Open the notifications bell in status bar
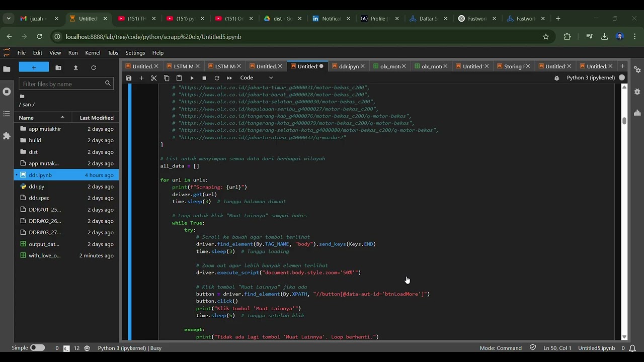The width and height of the screenshot is (644, 362). [632, 348]
